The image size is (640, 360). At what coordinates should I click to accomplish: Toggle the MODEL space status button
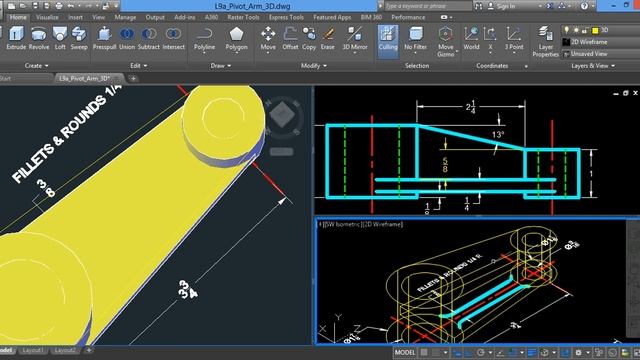404,353
